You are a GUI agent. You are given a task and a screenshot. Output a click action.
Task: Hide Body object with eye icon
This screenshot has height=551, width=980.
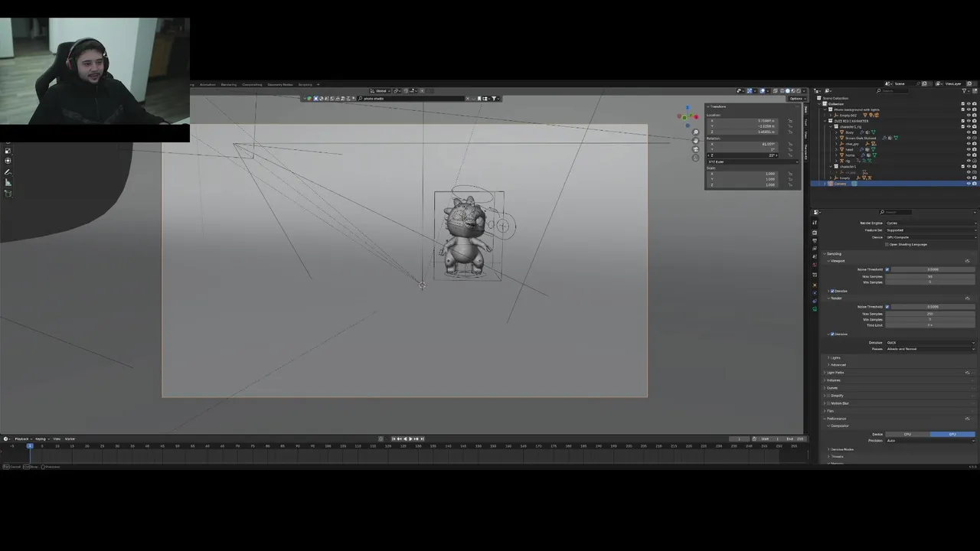pyautogui.click(x=969, y=132)
